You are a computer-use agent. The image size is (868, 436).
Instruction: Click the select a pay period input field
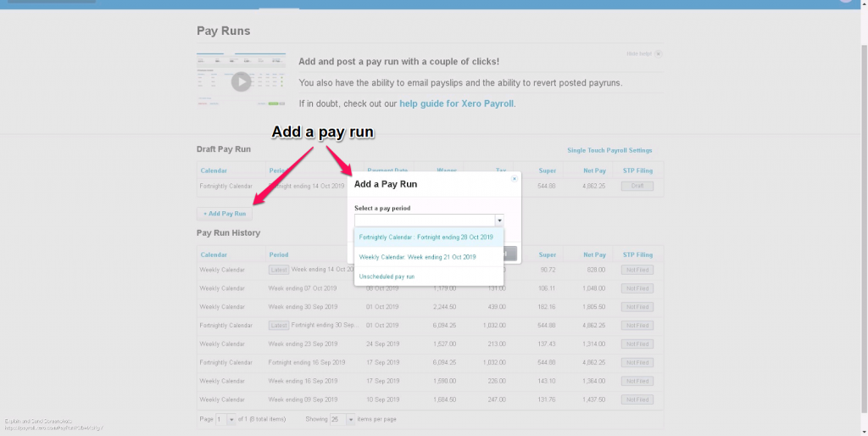coord(425,221)
